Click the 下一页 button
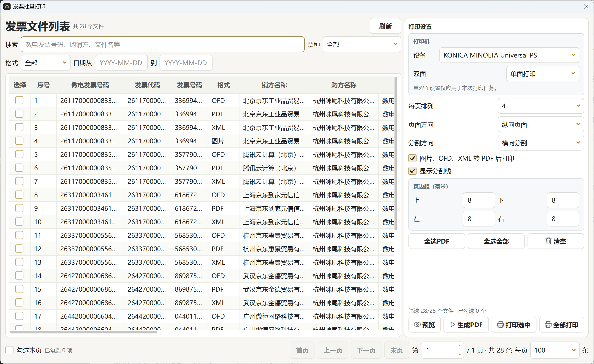The width and height of the screenshot is (594, 364). click(x=366, y=350)
